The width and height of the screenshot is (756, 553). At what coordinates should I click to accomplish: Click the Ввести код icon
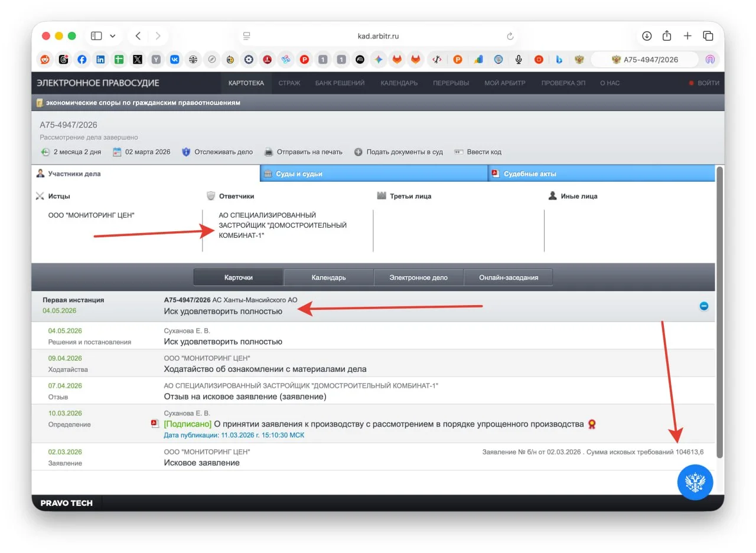(458, 152)
